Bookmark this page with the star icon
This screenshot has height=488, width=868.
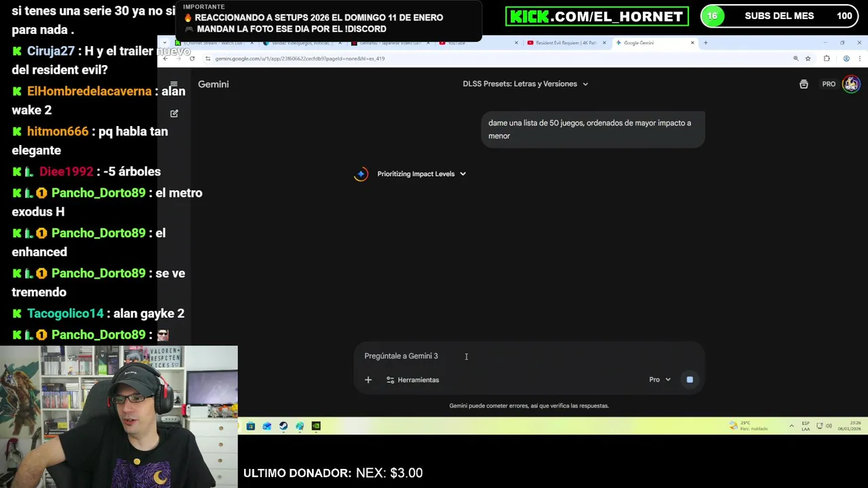(x=808, y=59)
